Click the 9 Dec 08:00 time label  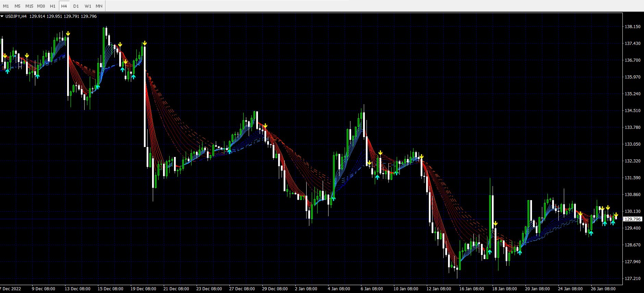point(44,289)
